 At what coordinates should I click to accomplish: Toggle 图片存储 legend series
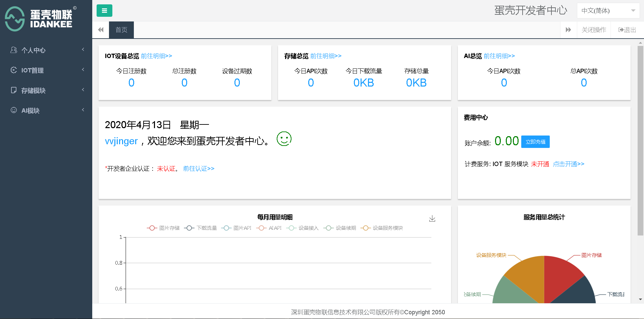point(163,228)
